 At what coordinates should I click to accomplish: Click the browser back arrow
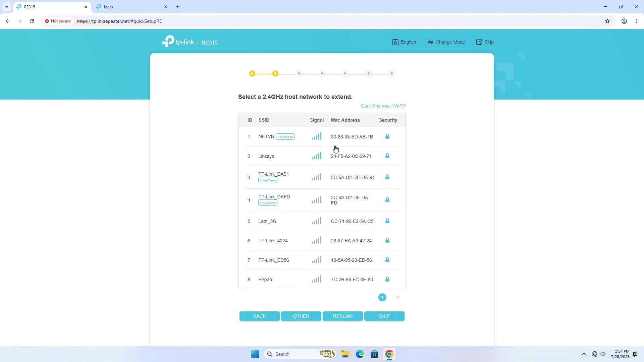[8, 21]
